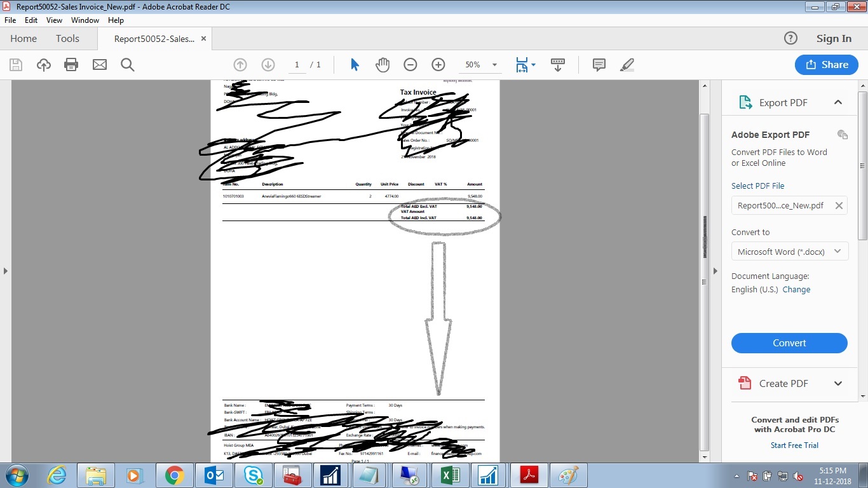This screenshot has width=868, height=488.
Task: Select the Report50052-Sales document tab
Action: (154, 39)
